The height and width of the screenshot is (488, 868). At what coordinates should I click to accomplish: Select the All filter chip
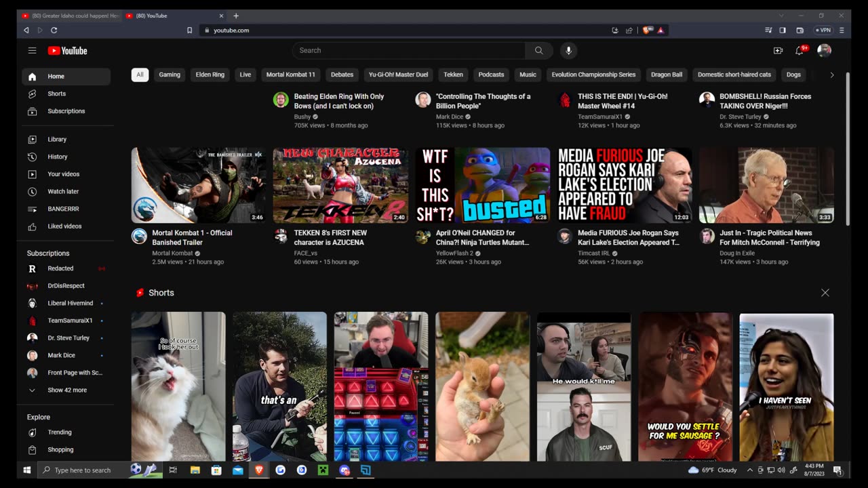140,75
